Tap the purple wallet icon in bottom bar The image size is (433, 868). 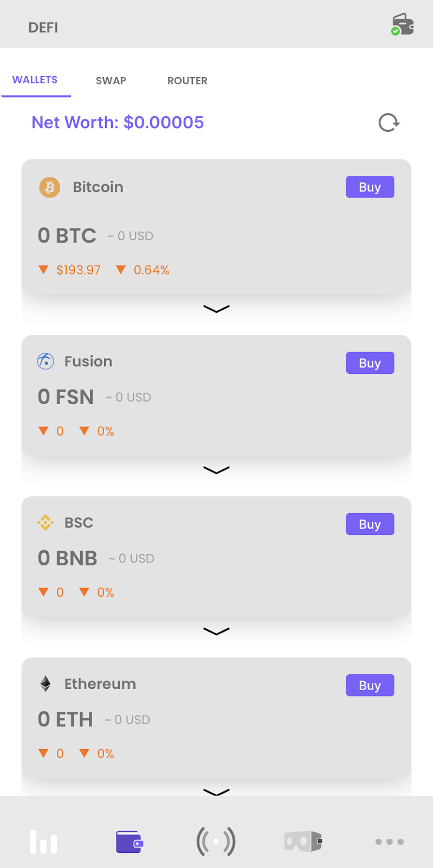(130, 841)
